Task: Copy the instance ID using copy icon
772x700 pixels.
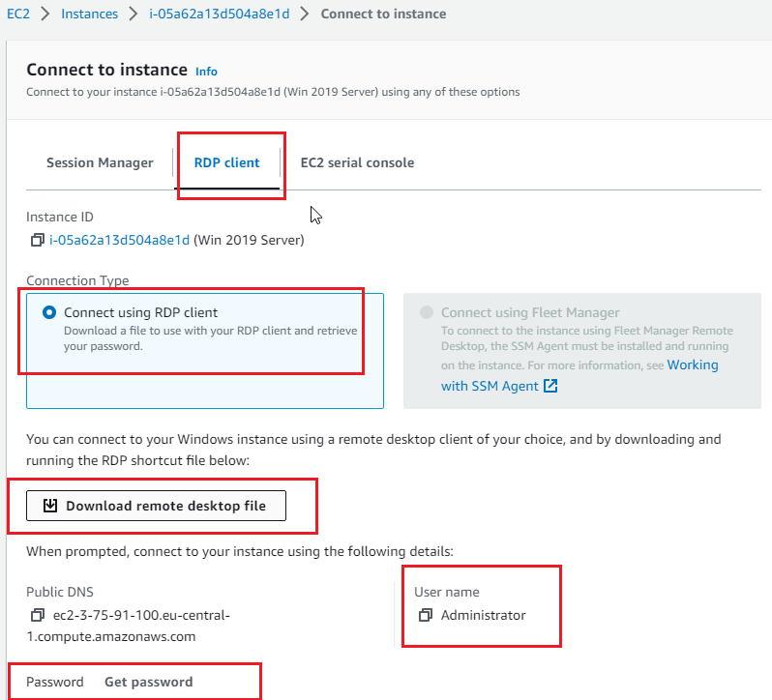Action: coord(38,240)
